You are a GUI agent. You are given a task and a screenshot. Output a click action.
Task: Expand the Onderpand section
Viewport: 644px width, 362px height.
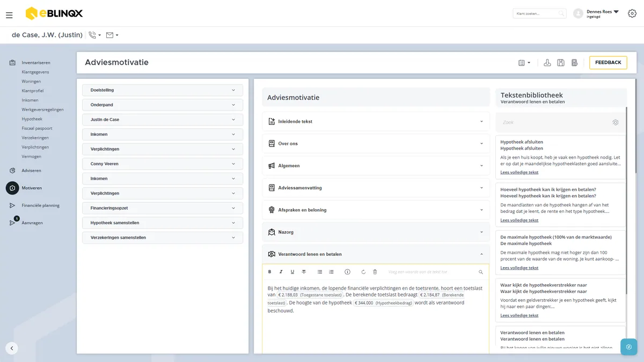click(163, 105)
